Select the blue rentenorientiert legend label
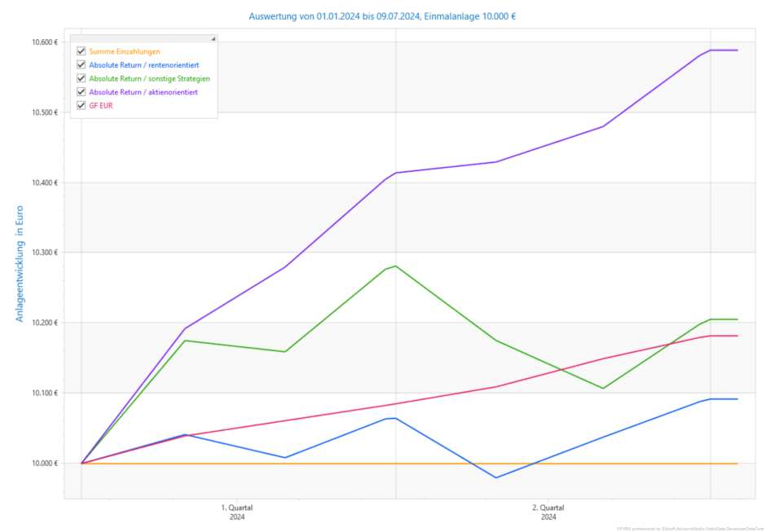This screenshot has width=766, height=532. point(144,65)
